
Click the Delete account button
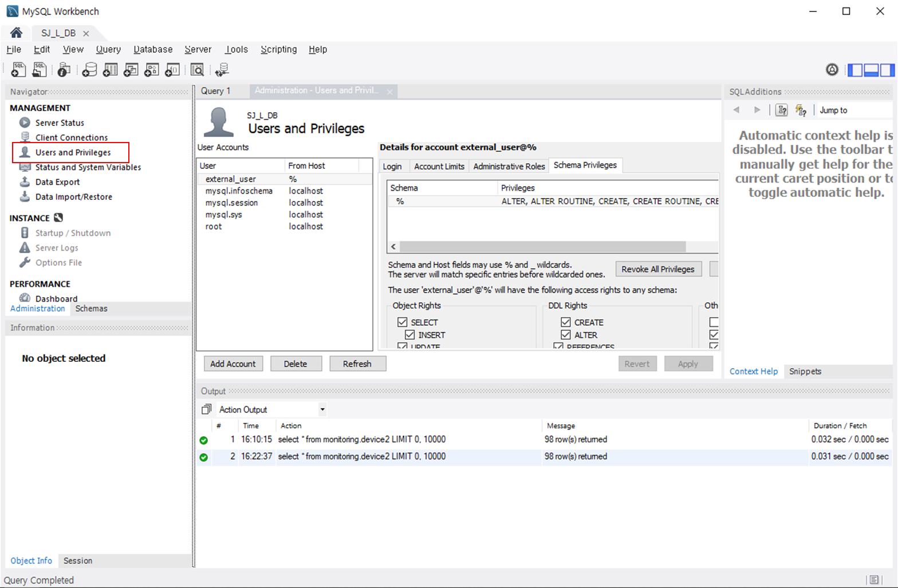coord(296,364)
